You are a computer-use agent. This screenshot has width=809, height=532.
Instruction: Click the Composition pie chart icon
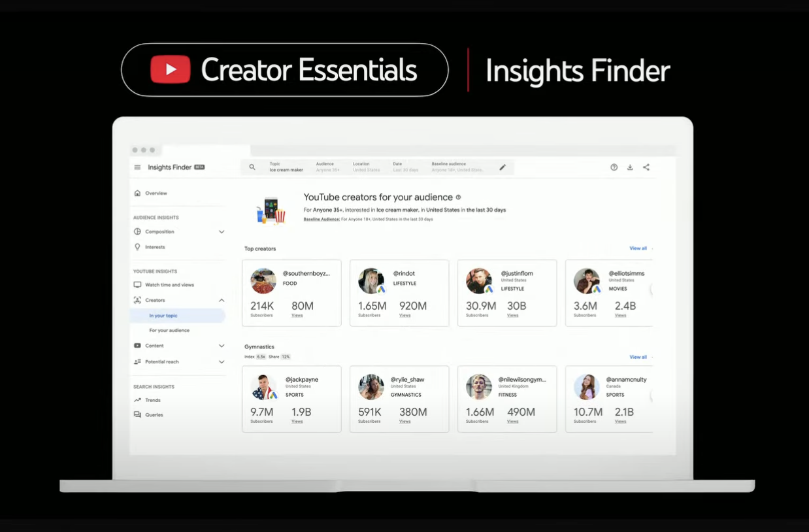(x=137, y=231)
